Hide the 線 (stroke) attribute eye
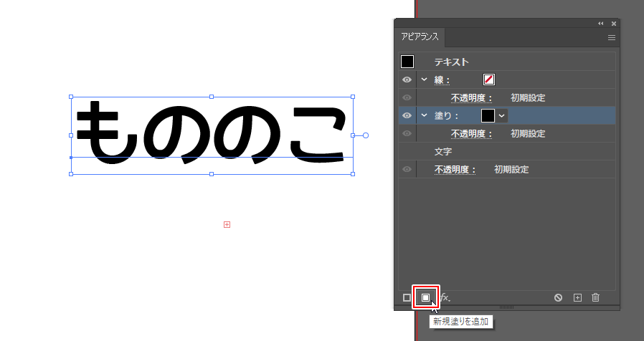Image resolution: width=644 pixels, height=341 pixels. 407,80
